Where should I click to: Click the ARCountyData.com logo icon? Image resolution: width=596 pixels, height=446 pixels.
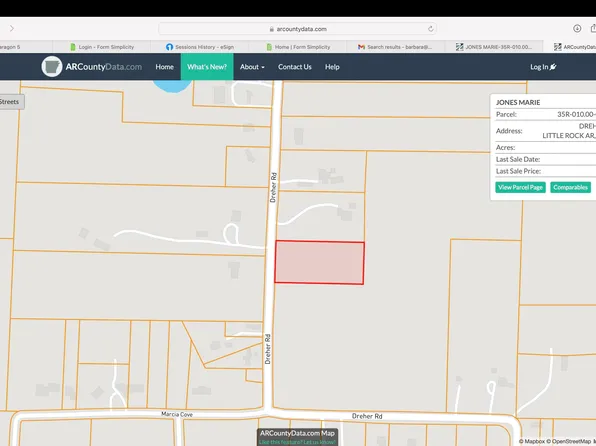click(x=52, y=67)
